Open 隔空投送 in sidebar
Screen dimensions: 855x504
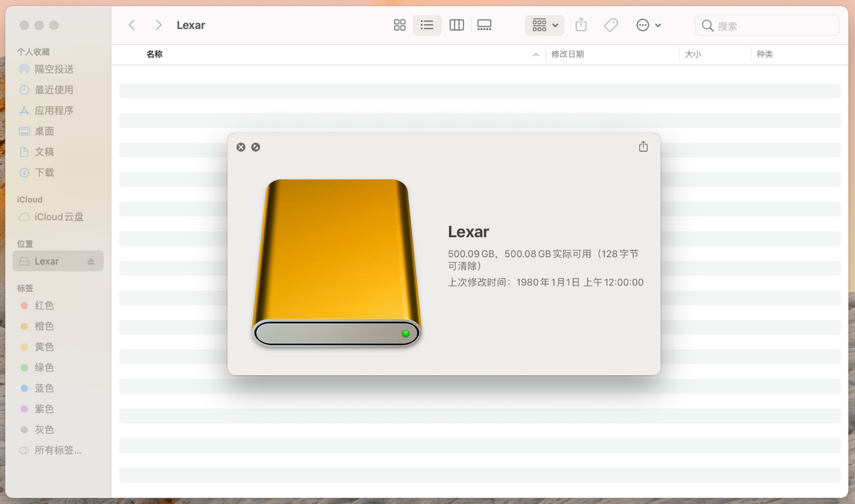click(54, 69)
